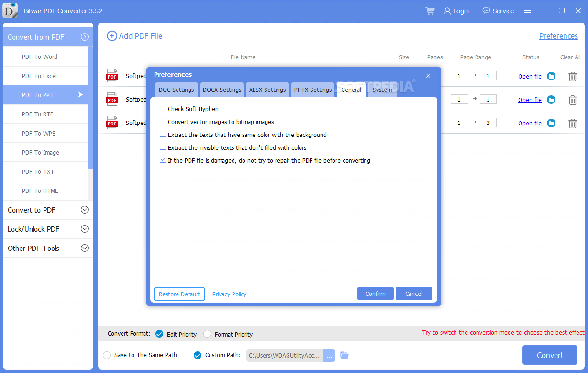The width and height of the screenshot is (588, 373).
Task: Click the custom path text field
Action: click(285, 355)
